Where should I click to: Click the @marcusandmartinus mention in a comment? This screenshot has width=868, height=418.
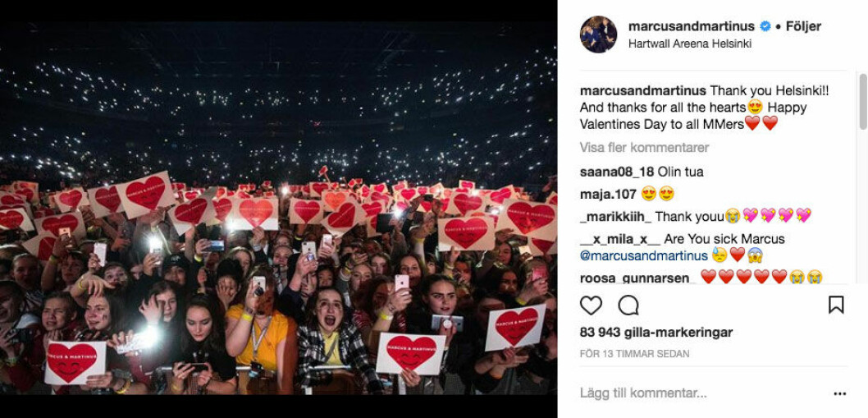644,255
